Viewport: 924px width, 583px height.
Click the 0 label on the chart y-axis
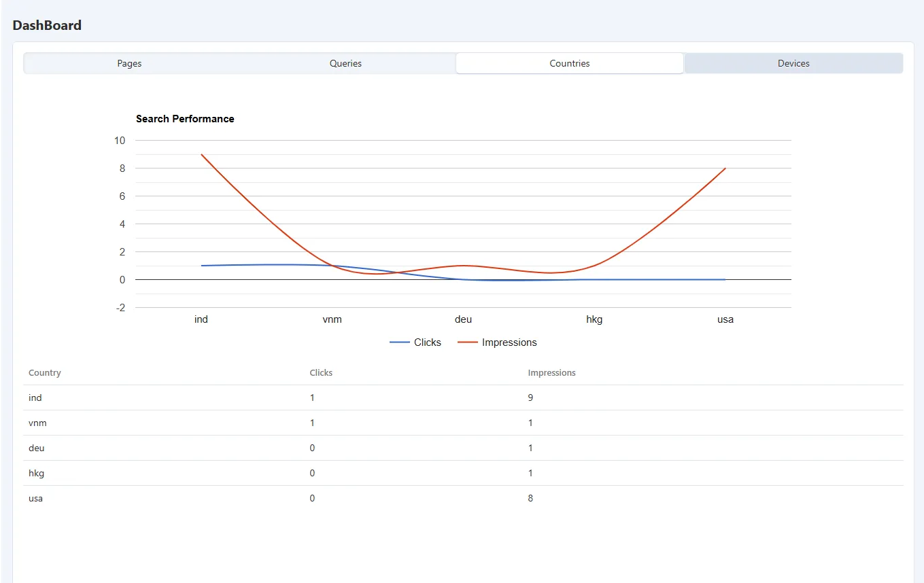pos(122,280)
